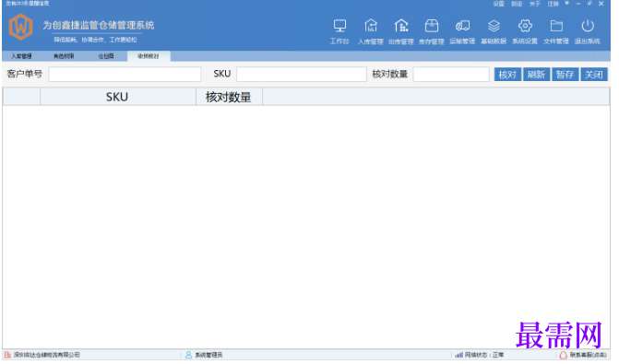Click the 关闭 button

pos(594,74)
